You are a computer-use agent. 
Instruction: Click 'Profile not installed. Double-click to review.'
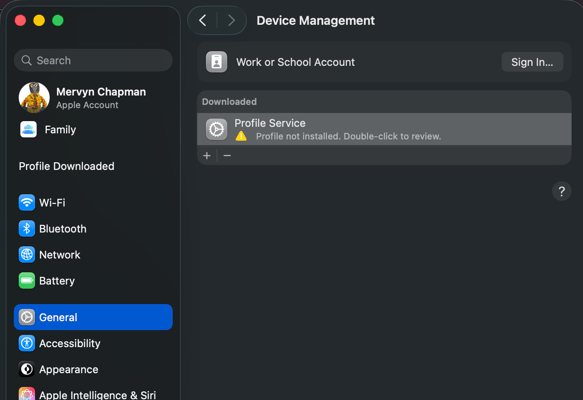click(348, 136)
